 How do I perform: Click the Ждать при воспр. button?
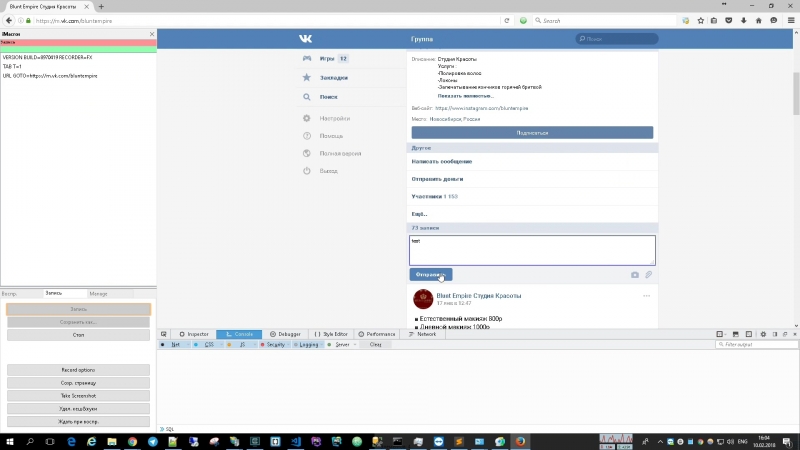point(79,422)
